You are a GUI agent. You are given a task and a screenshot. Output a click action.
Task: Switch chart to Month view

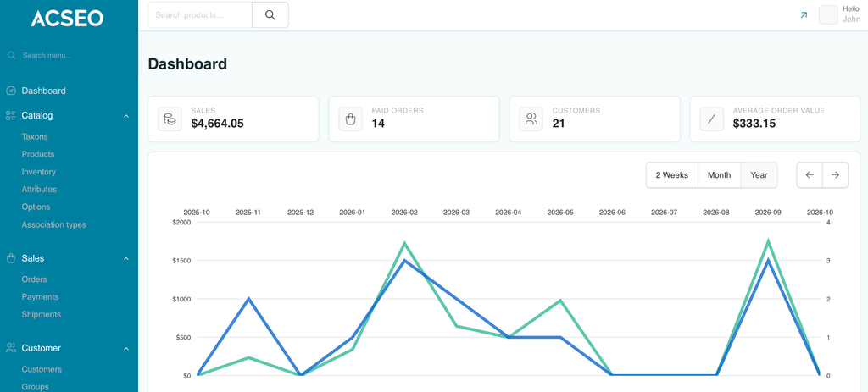click(719, 174)
